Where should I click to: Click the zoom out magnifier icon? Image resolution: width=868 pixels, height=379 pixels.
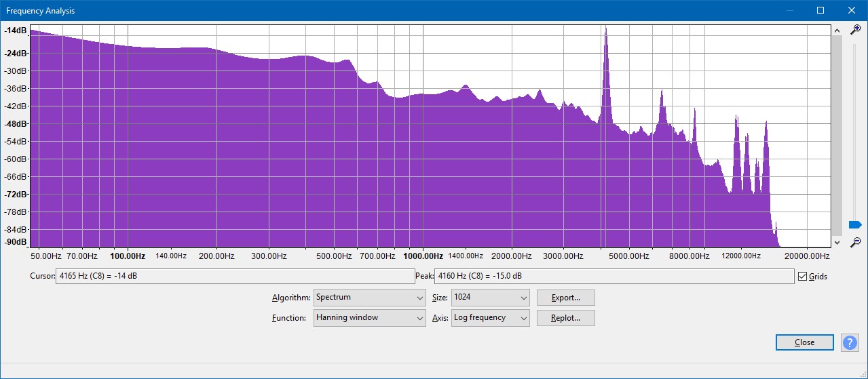pos(856,242)
